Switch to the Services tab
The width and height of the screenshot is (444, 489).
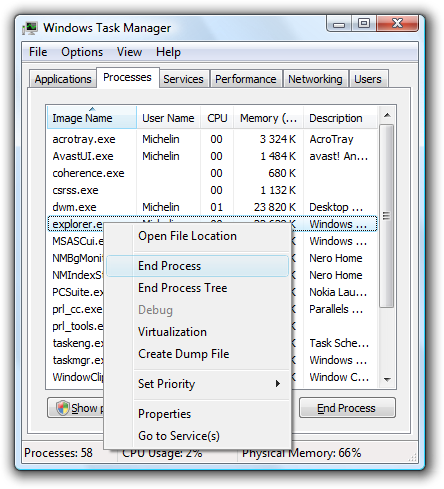[183, 79]
